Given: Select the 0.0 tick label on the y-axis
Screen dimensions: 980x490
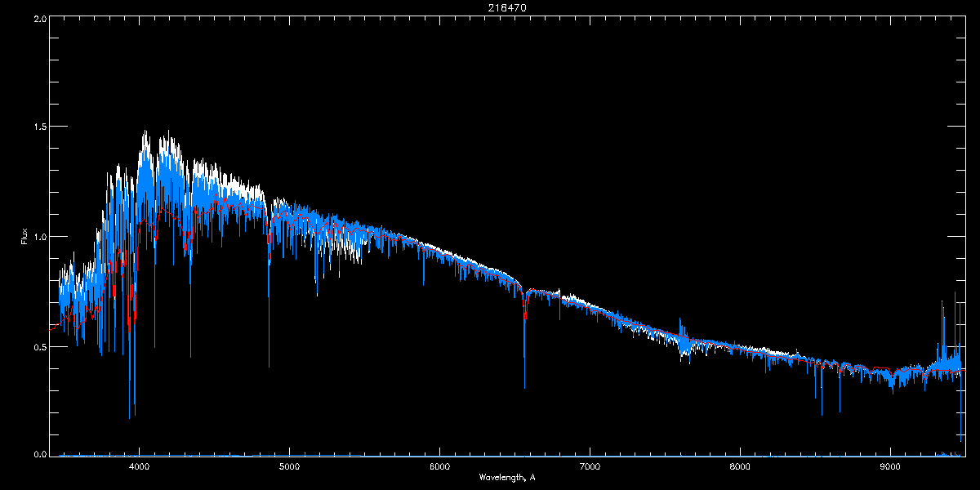Looking at the screenshot, I should pos(39,454).
